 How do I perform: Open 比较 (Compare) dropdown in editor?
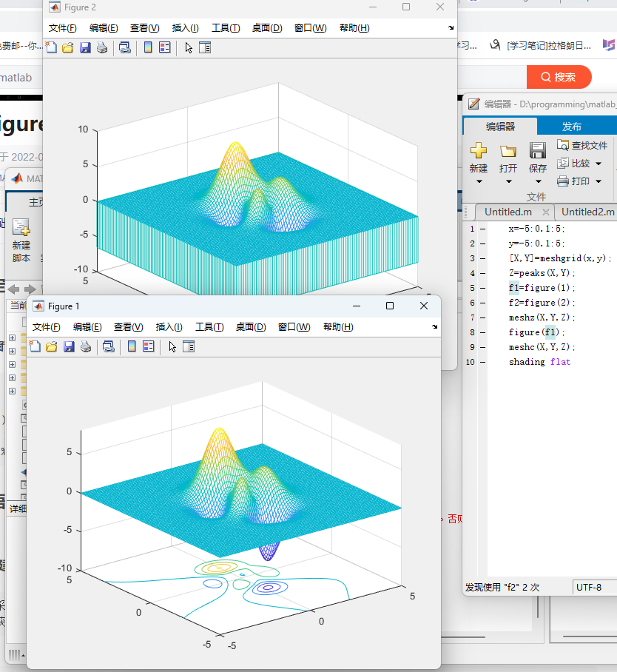click(x=599, y=164)
